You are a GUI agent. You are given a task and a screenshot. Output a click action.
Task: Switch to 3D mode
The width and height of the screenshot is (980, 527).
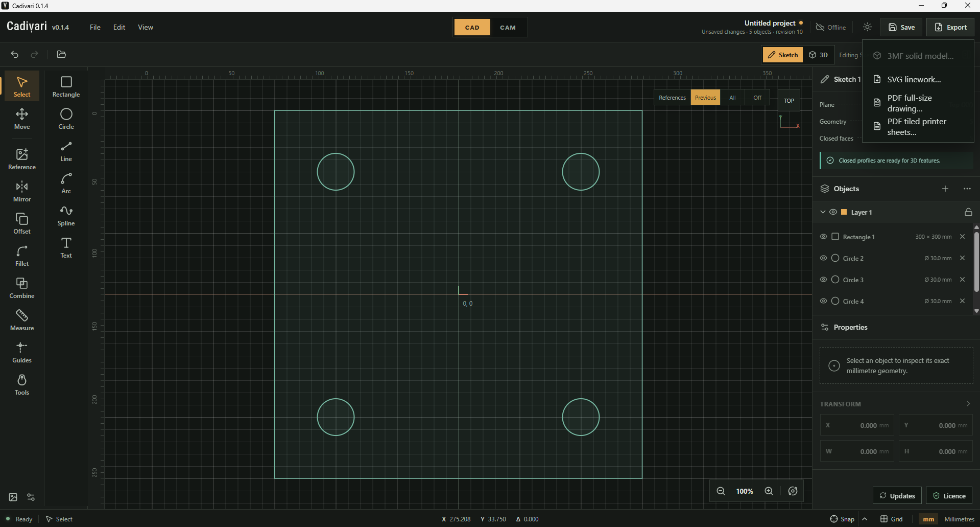pyautogui.click(x=819, y=55)
